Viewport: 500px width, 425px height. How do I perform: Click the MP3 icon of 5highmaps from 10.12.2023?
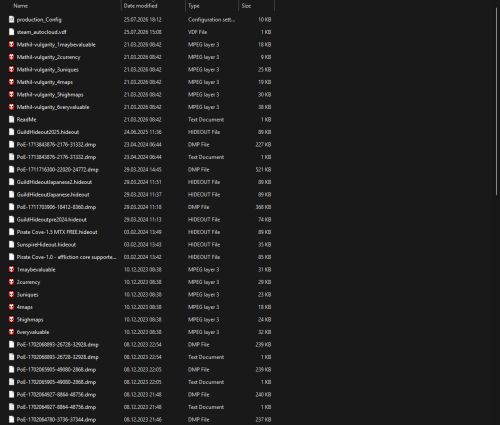coord(11,320)
